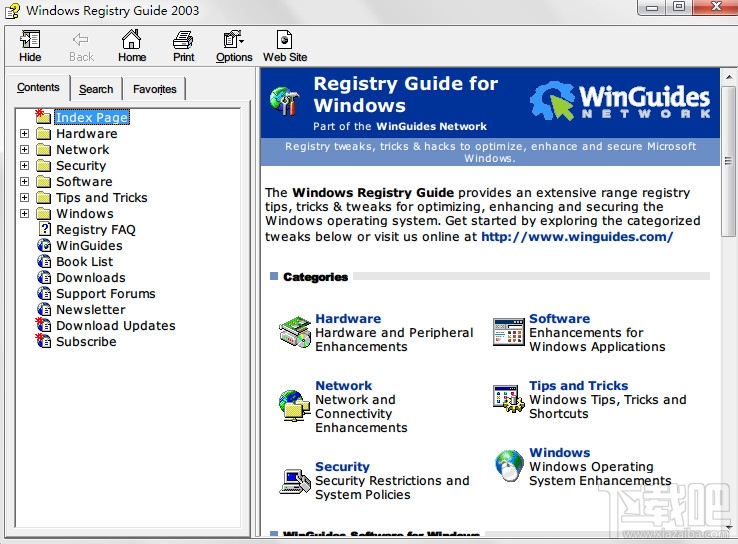Expand the Network tree node
This screenshot has height=544, width=738.
point(24,150)
